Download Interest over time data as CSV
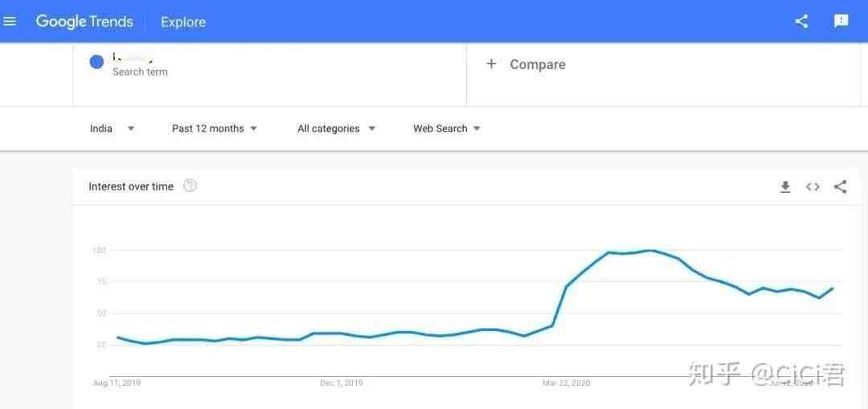 (x=785, y=187)
